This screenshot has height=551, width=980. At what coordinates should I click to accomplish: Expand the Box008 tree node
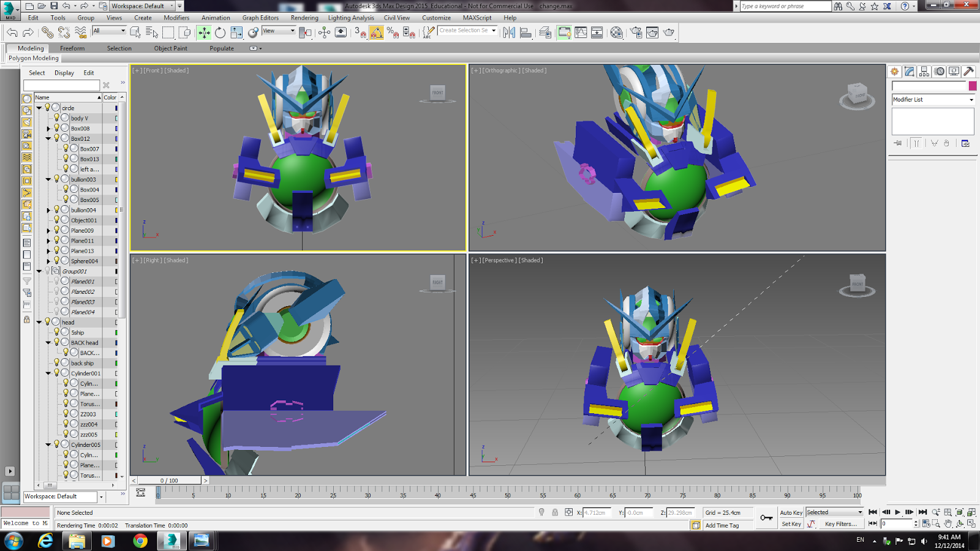[x=48, y=129]
